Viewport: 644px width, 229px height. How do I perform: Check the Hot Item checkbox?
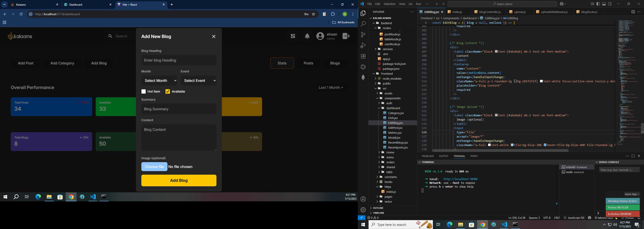click(144, 91)
